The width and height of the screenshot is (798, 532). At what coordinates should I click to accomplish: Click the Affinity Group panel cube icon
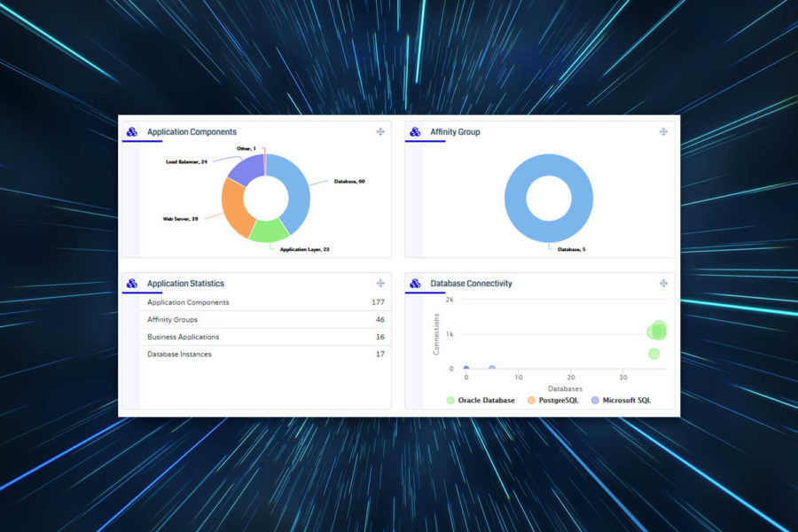pyautogui.click(x=415, y=132)
